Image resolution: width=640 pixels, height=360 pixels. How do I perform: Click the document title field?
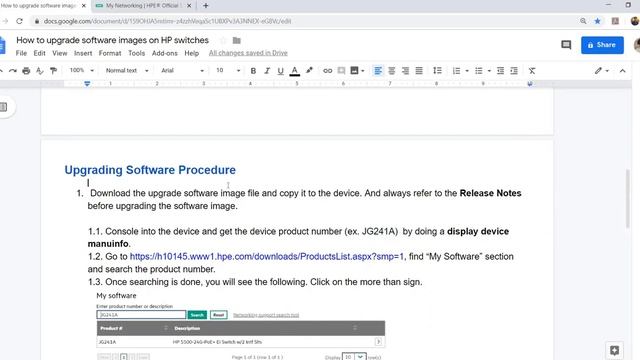click(112, 40)
